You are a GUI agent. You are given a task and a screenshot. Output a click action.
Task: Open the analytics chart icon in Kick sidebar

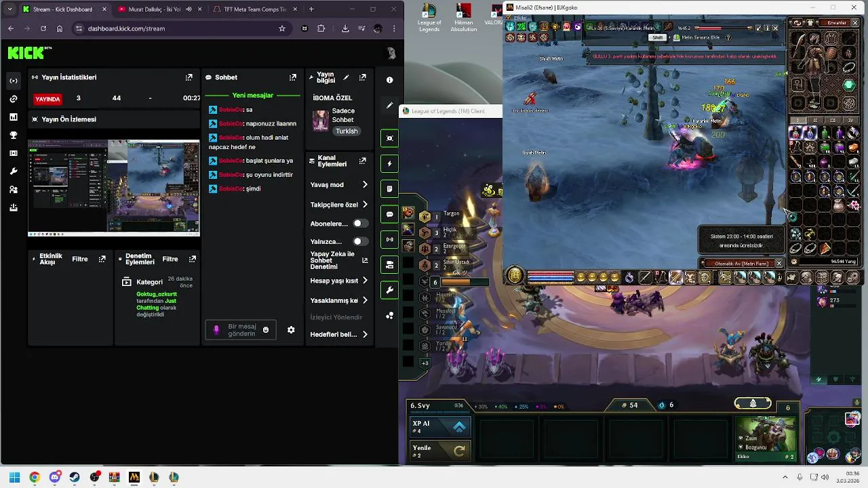click(x=14, y=117)
